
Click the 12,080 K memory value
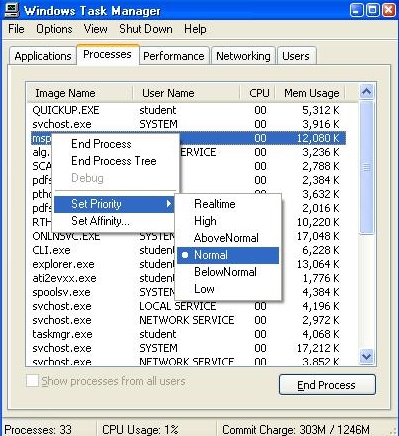(x=318, y=138)
